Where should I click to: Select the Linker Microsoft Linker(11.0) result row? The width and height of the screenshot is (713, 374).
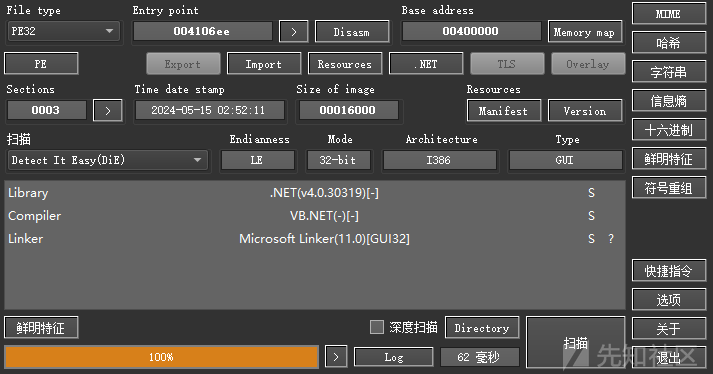pos(315,238)
